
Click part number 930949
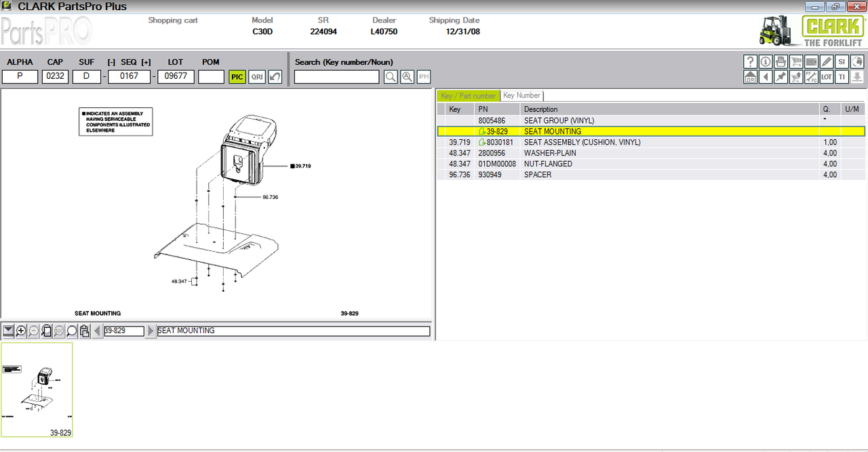point(490,175)
